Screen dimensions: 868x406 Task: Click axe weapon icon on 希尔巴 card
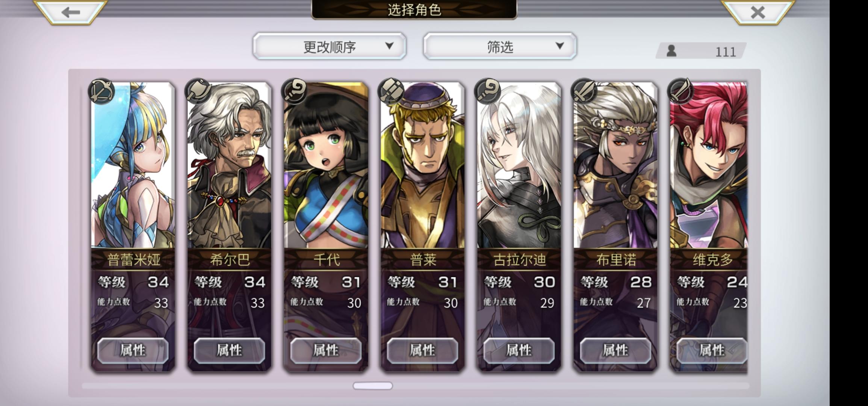[198, 91]
